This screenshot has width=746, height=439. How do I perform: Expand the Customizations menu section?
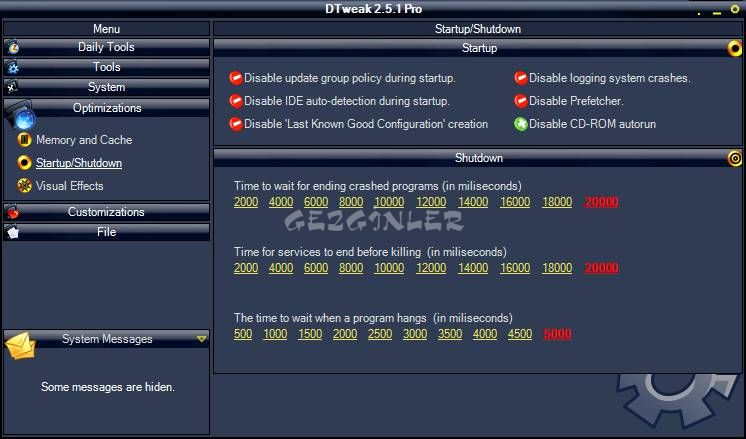point(107,212)
